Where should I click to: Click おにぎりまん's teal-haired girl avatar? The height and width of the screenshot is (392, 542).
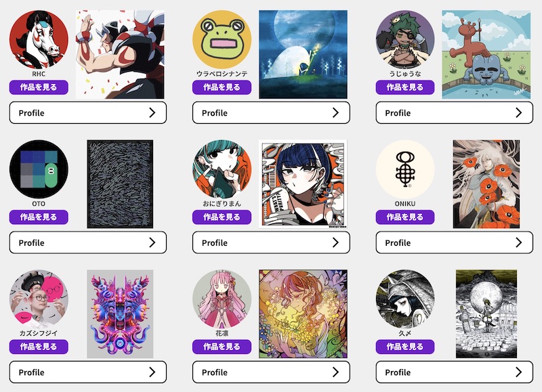click(x=222, y=169)
